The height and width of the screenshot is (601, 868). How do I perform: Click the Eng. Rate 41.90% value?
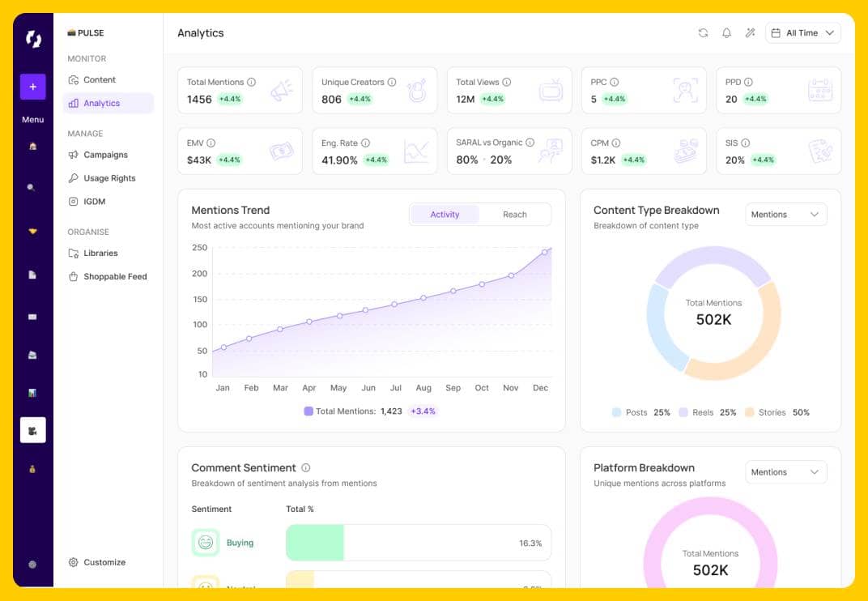pos(339,160)
